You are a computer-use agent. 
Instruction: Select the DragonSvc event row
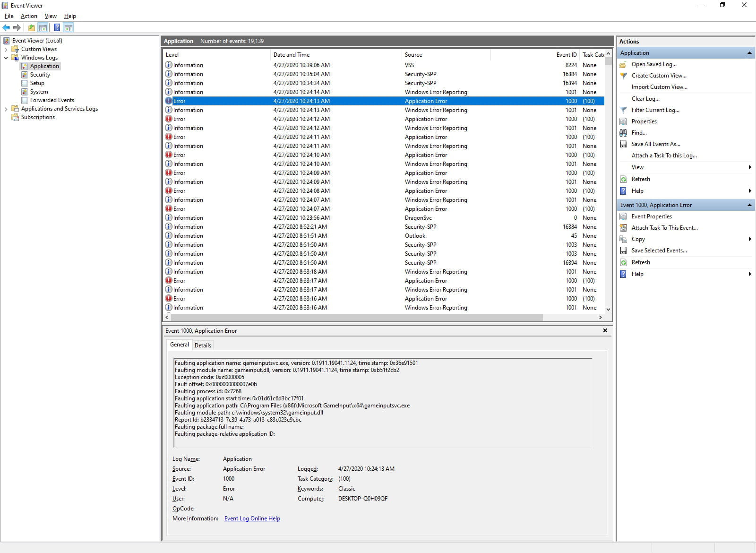coord(384,218)
